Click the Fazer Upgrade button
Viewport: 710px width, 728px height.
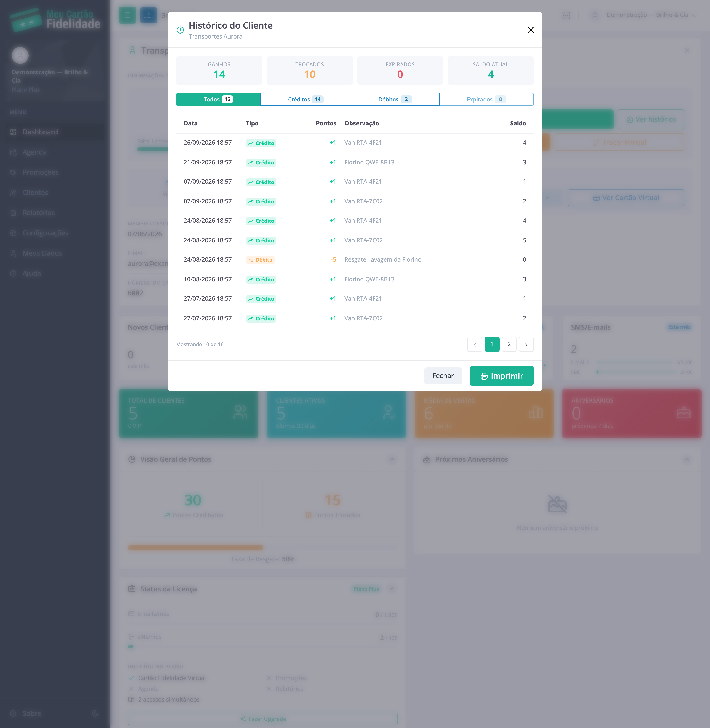pyautogui.click(x=262, y=719)
